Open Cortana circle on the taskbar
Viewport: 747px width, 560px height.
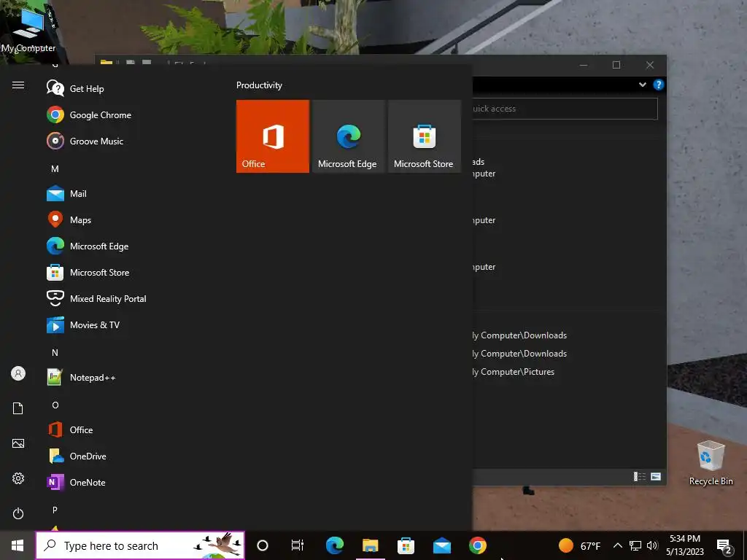[263, 545]
